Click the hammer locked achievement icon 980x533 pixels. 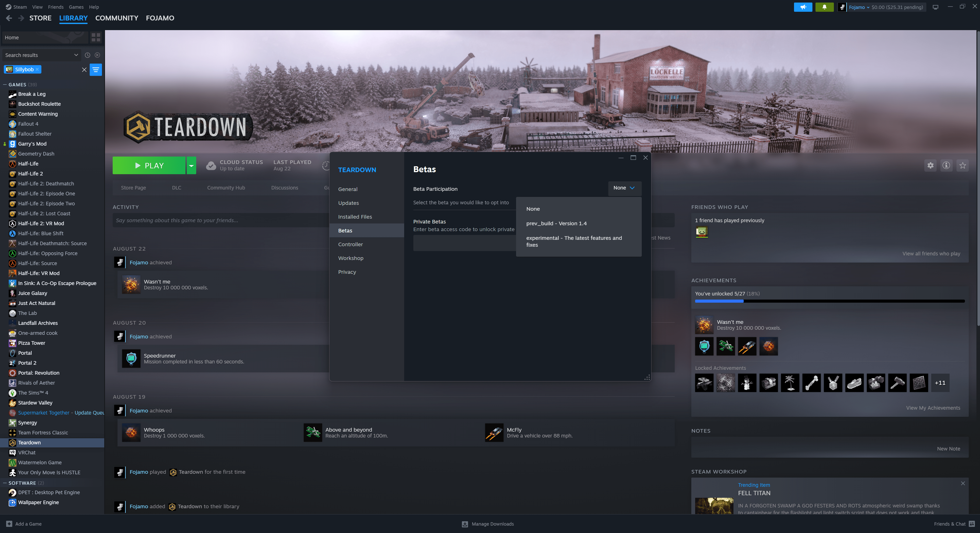click(897, 383)
